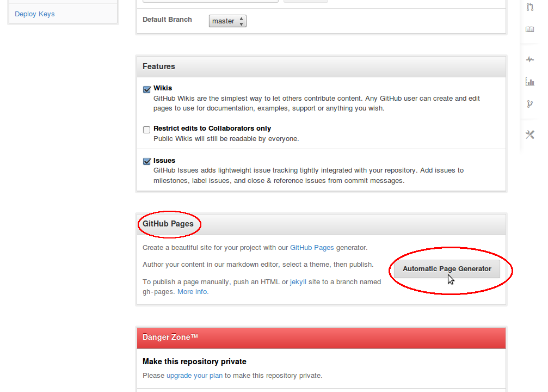Open the Wiki book icon in sidebar

tap(530, 29)
